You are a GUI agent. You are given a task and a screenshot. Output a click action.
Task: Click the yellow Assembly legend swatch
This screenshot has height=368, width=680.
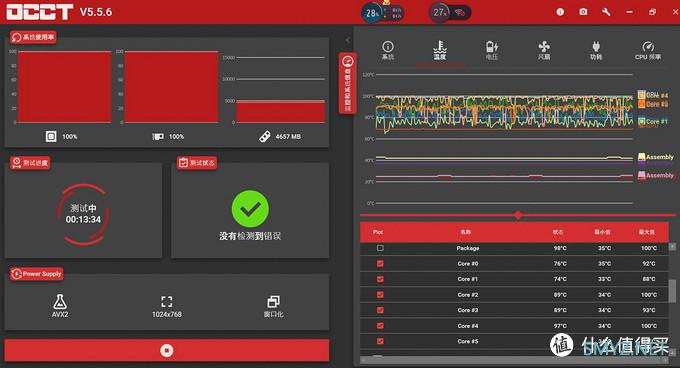(641, 157)
